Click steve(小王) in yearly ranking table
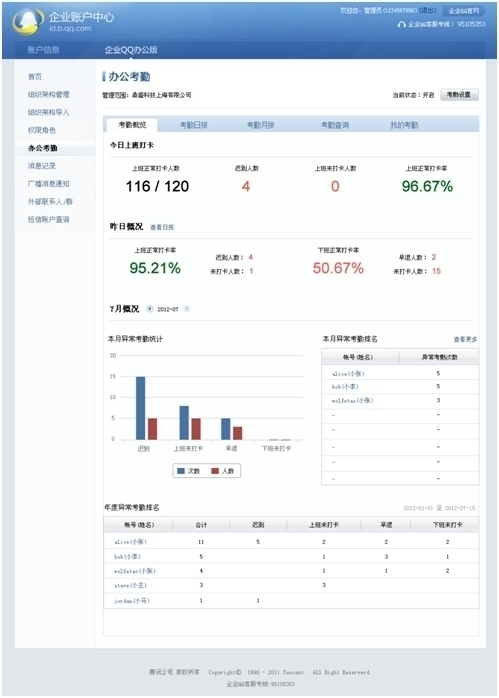Screen dimensions: 499x698 pyautogui.click(x=130, y=586)
